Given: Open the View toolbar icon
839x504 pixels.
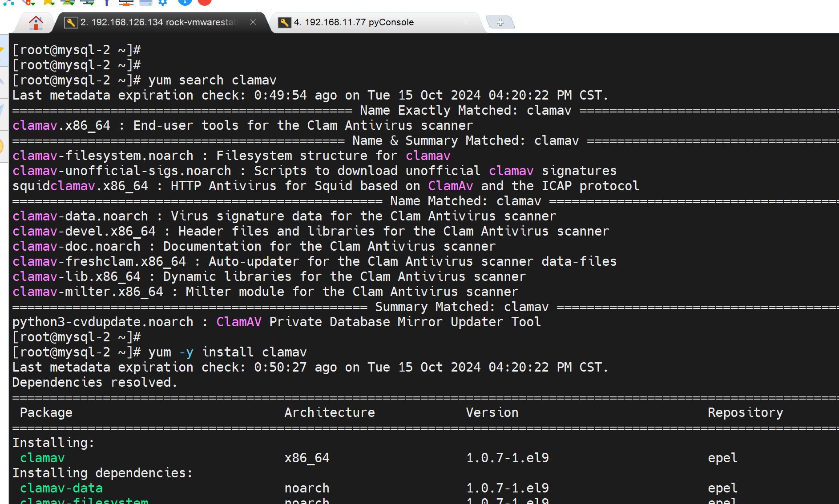Looking at the screenshot, I should [x=68, y=2].
